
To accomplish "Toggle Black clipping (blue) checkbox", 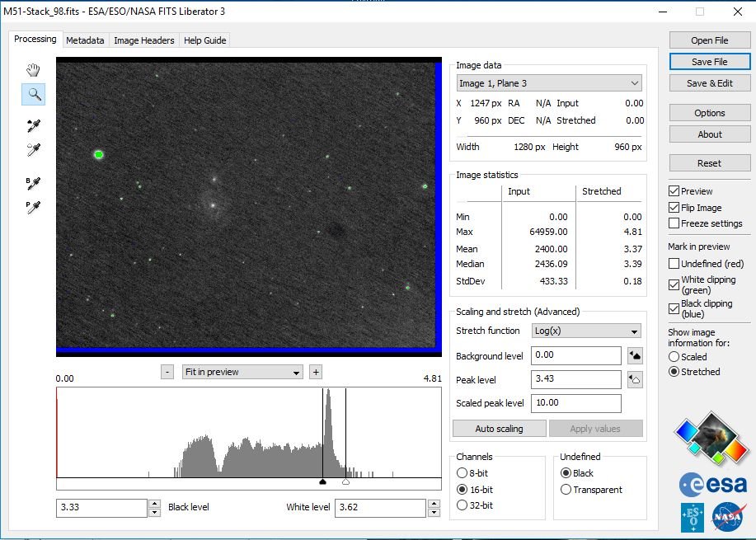I will pos(674,308).
